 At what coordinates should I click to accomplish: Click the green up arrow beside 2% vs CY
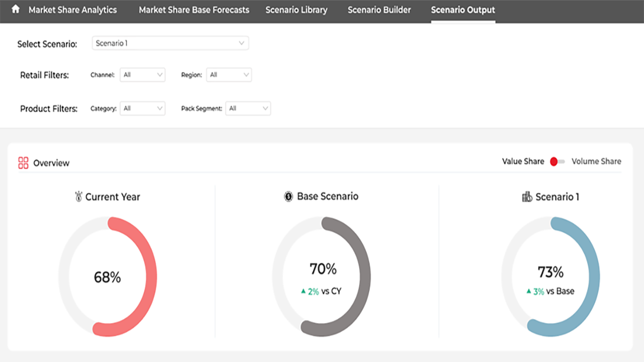click(303, 291)
